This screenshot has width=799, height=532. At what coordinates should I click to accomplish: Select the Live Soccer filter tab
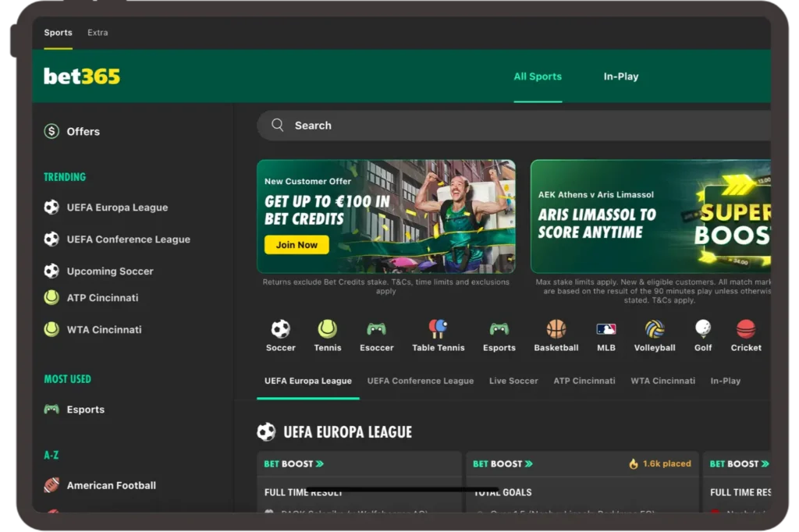[513, 381]
